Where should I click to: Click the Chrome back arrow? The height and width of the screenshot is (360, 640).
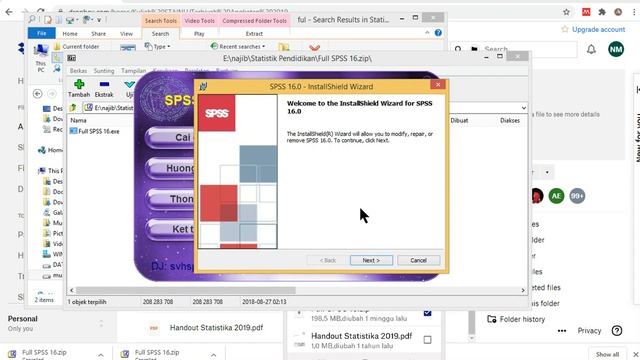click(9, 12)
